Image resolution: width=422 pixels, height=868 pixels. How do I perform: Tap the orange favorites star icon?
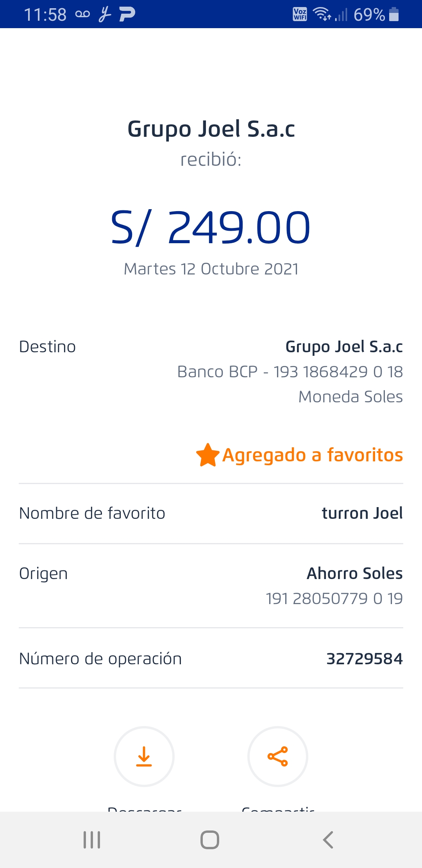[207, 455]
